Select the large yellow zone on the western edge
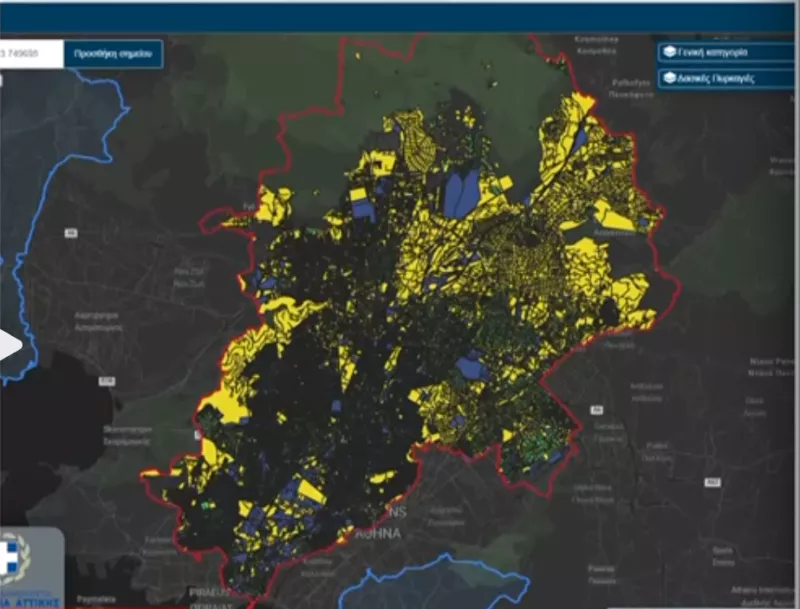 tap(228, 405)
